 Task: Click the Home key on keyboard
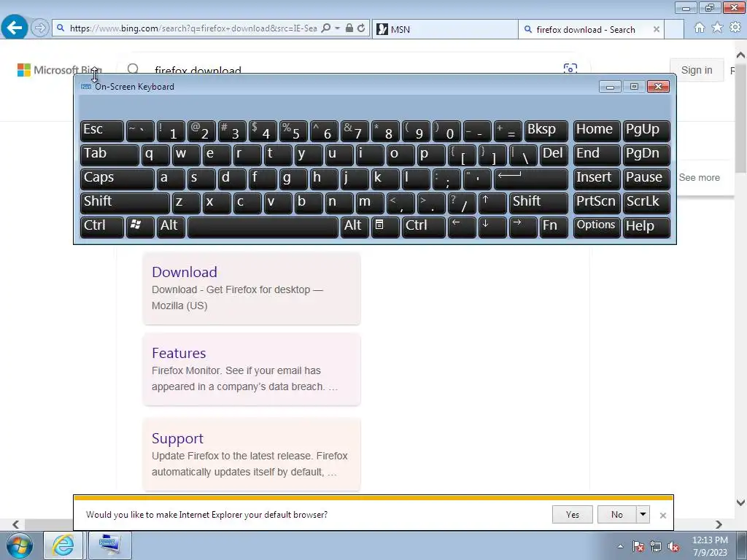click(x=597, y=130)
